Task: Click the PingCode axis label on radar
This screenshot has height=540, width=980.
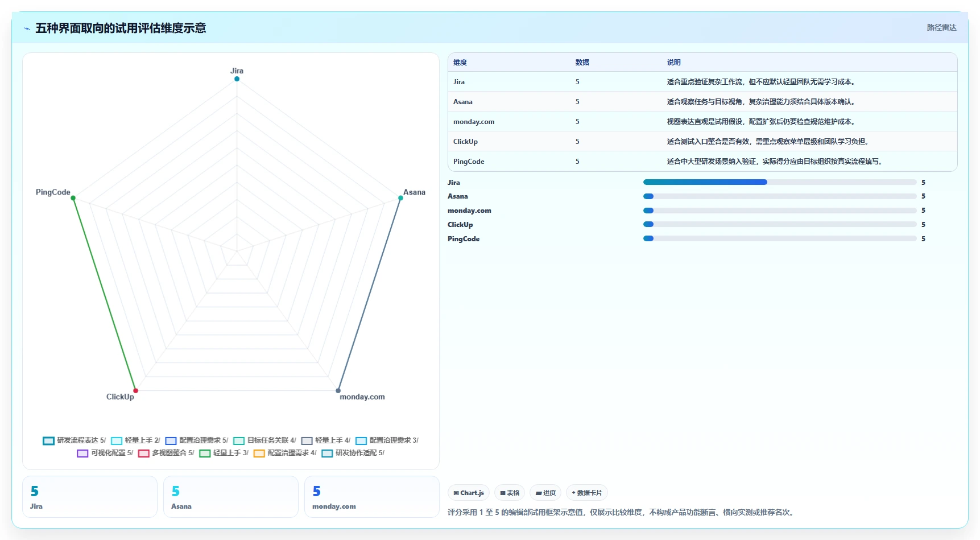Action: tap(53, 192)
